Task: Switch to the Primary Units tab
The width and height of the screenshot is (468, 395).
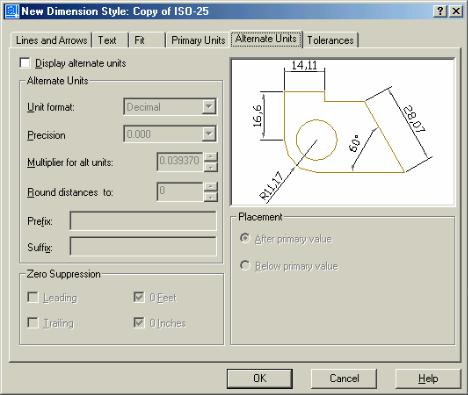Action: coord(198,40)
